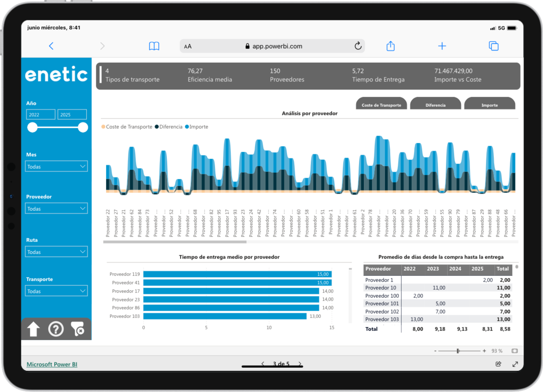Edit the 2025 end year field
The width and height of the screenshot is (543, 392).
(x=72, y=114)
